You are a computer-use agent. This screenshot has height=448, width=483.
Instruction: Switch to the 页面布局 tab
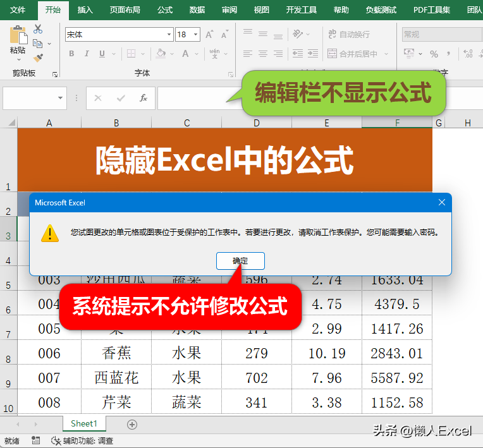[125, 10]
